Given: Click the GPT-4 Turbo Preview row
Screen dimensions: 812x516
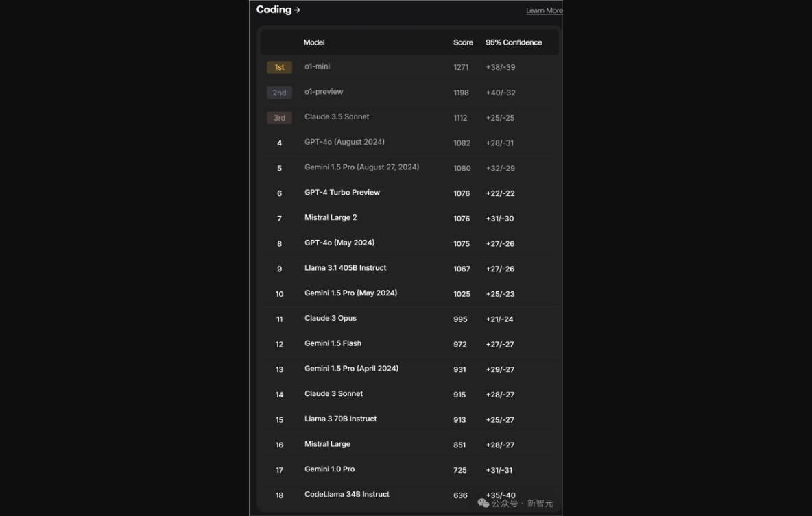Looking at the screenshot, I should 342,193.
